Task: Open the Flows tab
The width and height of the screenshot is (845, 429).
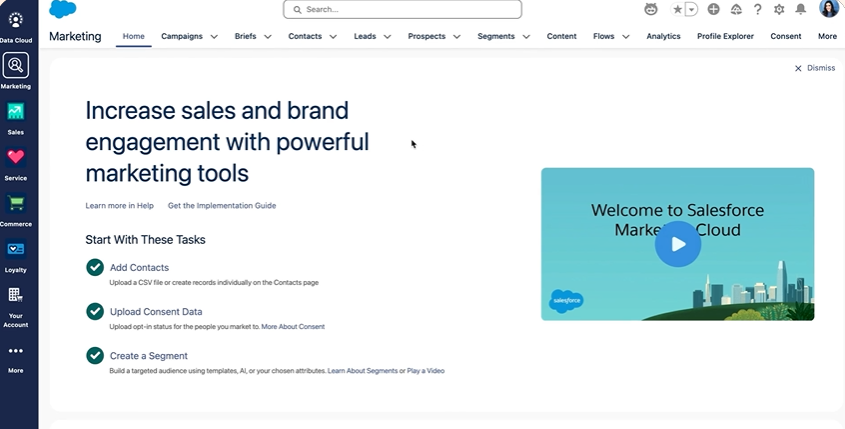Action: [x=604, y=36]
